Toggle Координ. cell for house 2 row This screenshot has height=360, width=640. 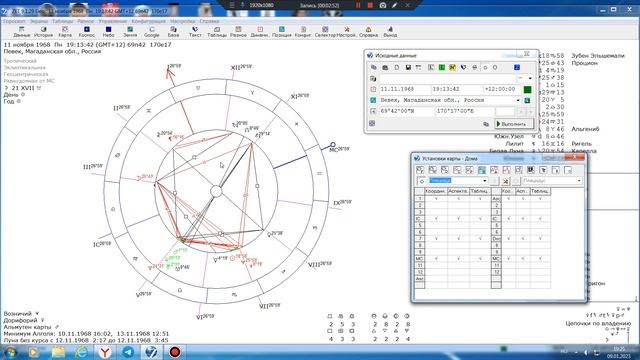click(x=436, y=205)
